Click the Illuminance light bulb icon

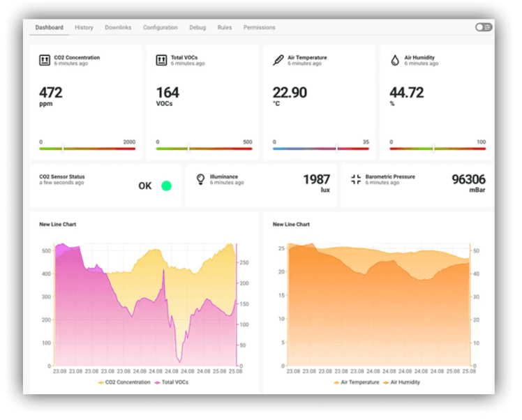point(200,179)
